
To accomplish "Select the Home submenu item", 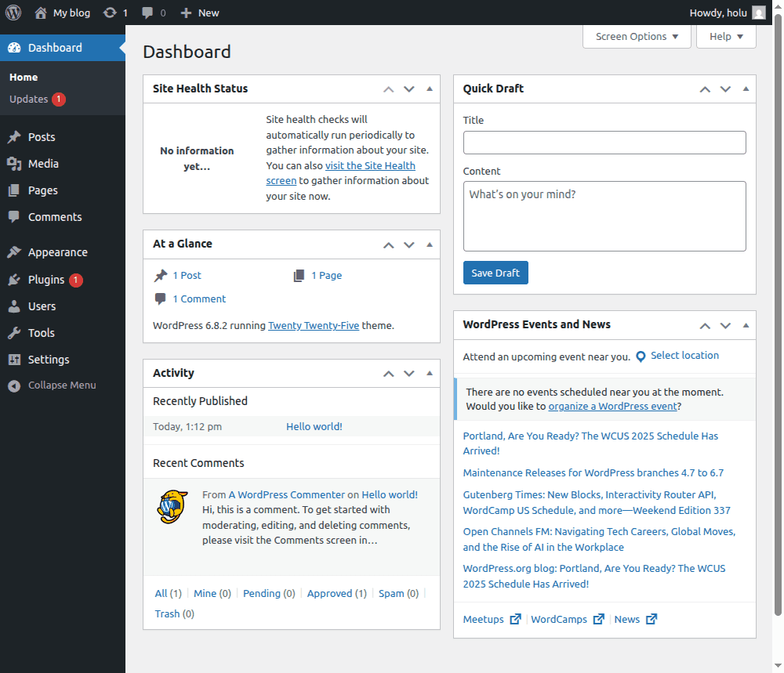I will (24, 78).
